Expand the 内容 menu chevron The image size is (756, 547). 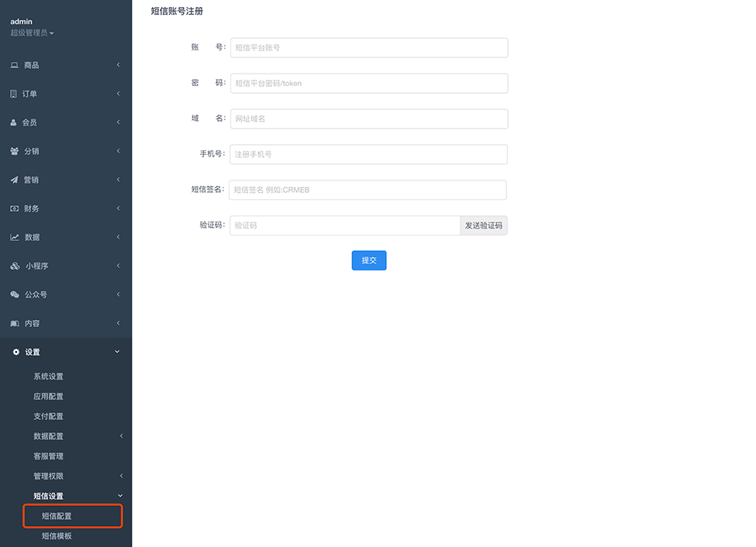(x=118, y=323)
